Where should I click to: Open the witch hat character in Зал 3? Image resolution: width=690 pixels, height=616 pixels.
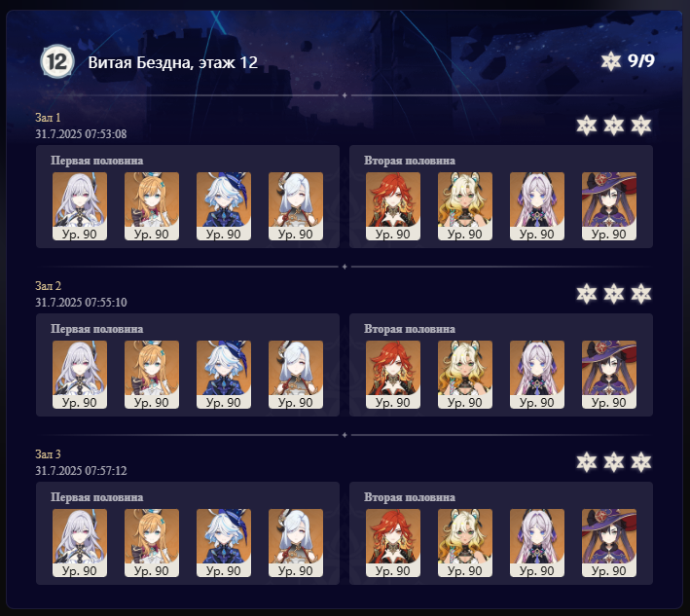coord(609,543)
